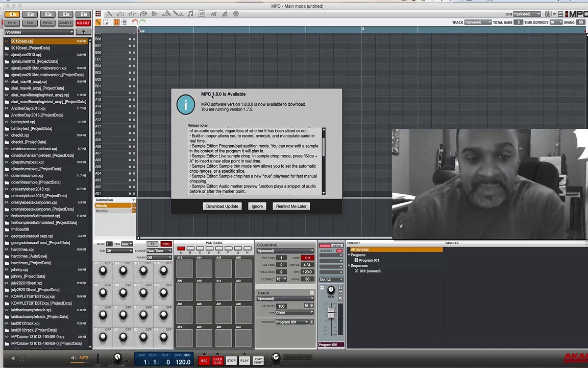Open PROGRAM Program 001 dropdown
588x368 pixels.
[292, 322]
